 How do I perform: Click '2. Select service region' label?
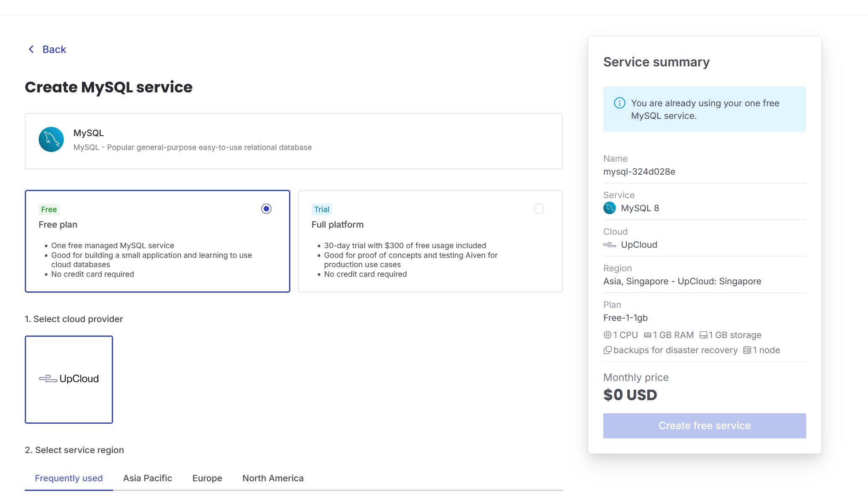(x=74, y=450)
